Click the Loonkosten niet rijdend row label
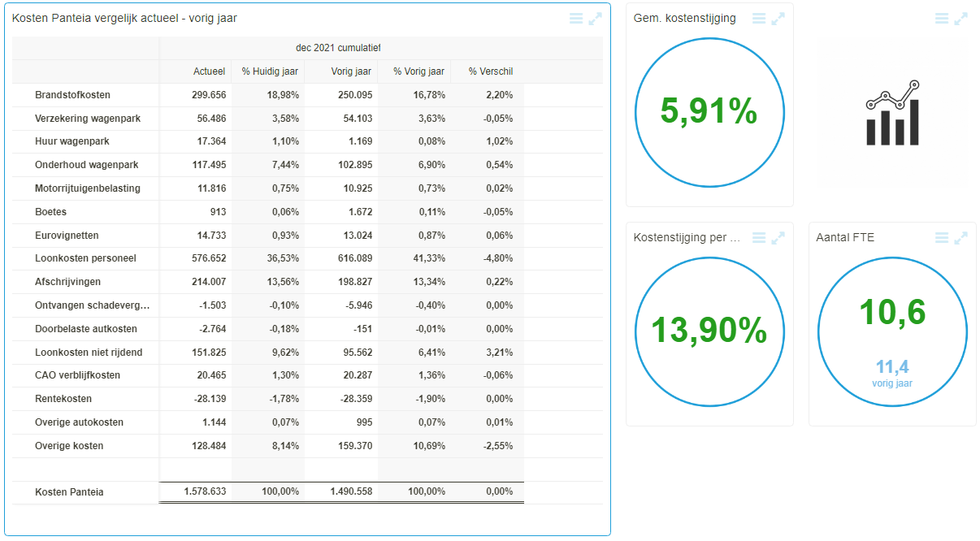This screenshot has height=541, width=980. (x=89, y=353)
